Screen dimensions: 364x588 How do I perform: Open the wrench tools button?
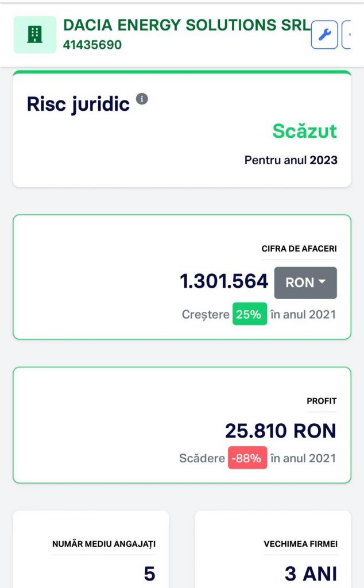pos(324,34)
